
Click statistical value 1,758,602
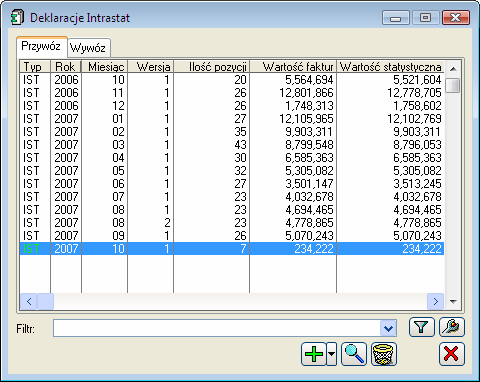417,106
